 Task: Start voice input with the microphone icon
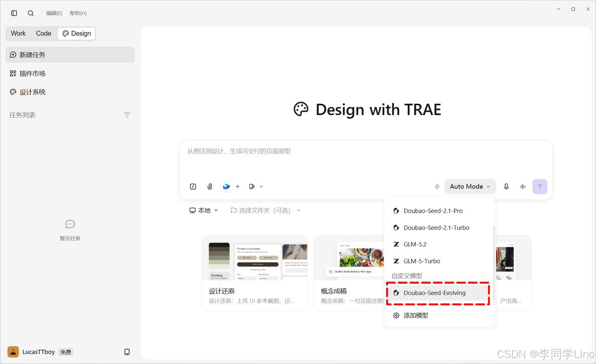(506, 187)
